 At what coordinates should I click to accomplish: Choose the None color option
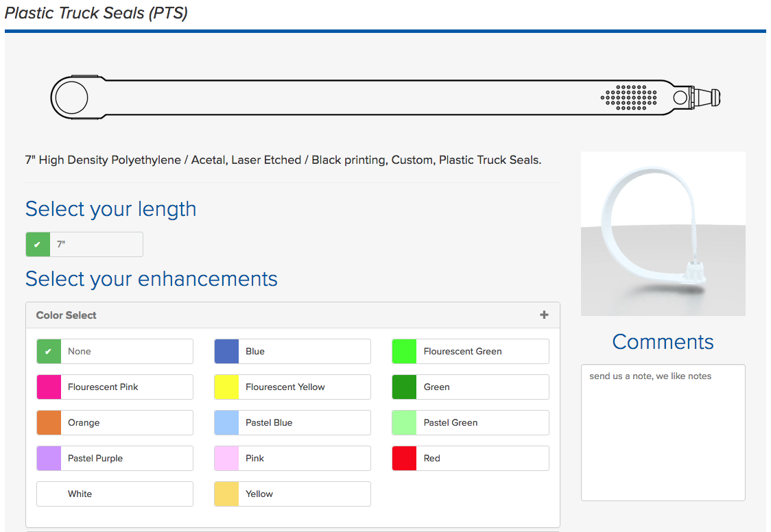[x=115, y=351]
